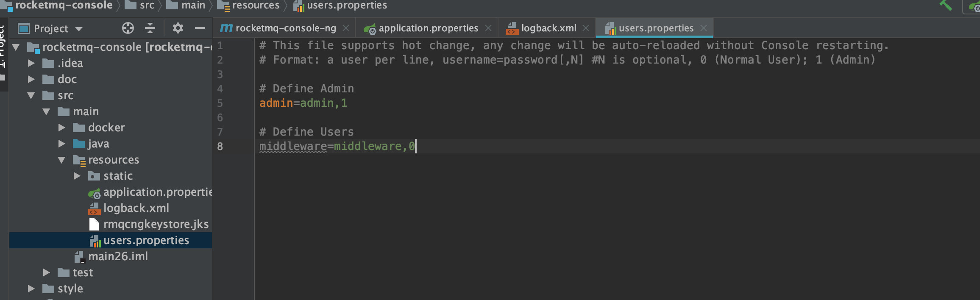The width and height of the screenshot is (980, 300).
Task: Switch to the logback.xml tab
Action: [548, 28]
